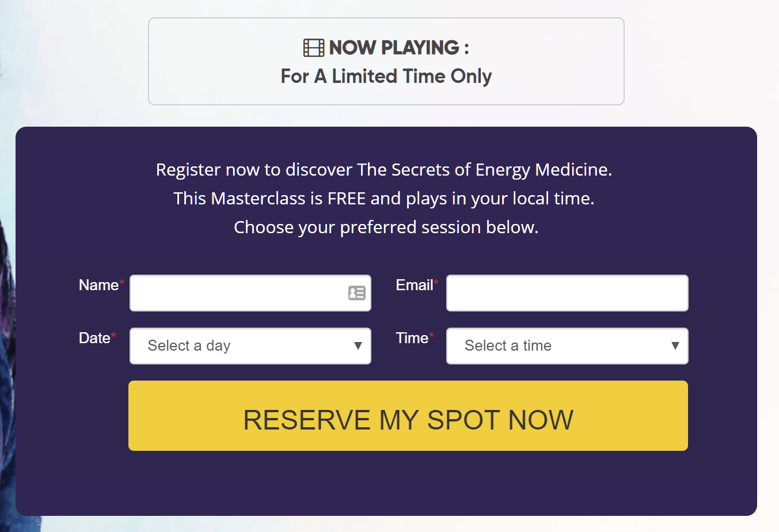
Task: Click the film strip icon beside NOW PLAYING
Action: point(314,48)
